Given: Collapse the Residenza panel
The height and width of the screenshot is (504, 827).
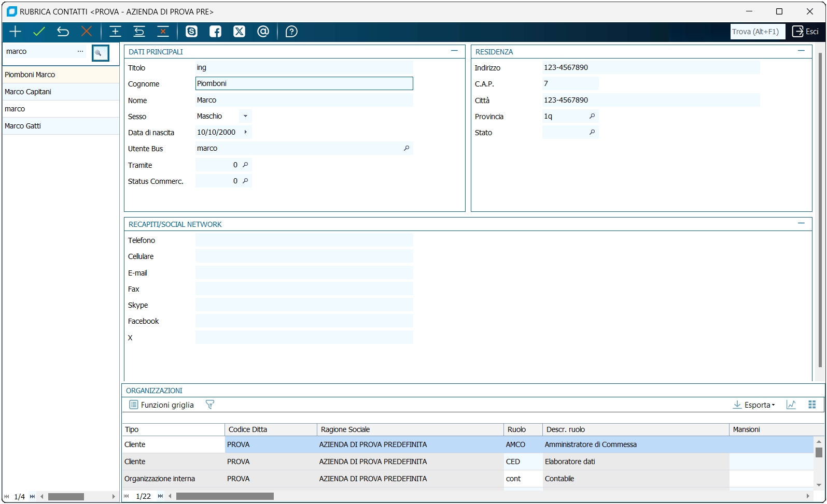Looking at the screenshot, I should (801, 51).
